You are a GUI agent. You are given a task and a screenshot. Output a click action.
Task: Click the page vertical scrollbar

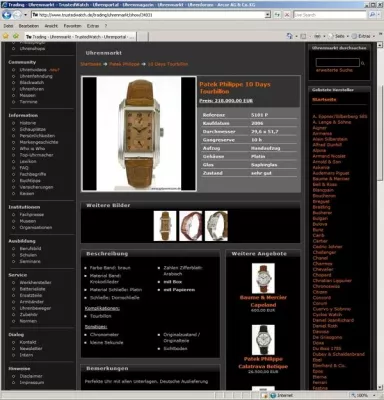380,216
